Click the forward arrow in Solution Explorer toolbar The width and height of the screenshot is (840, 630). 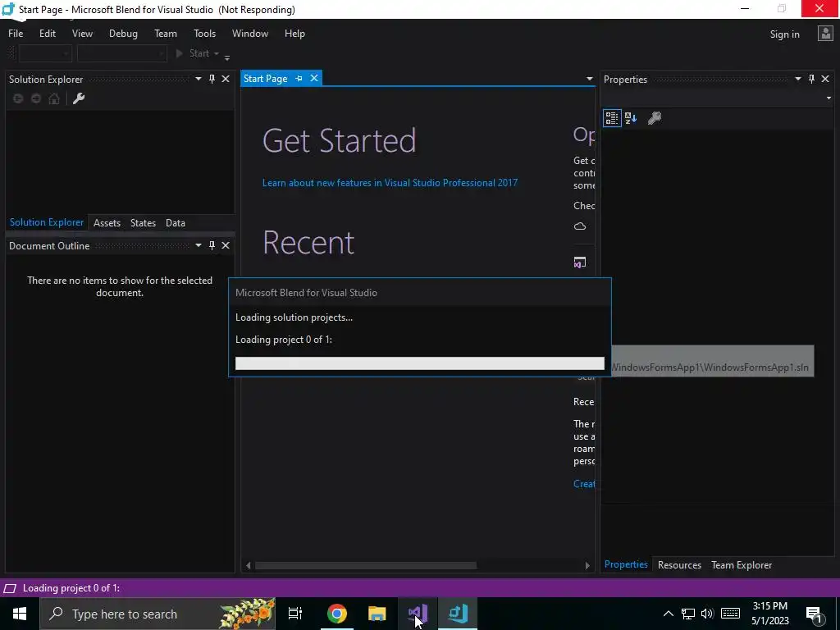coord(36,98)
